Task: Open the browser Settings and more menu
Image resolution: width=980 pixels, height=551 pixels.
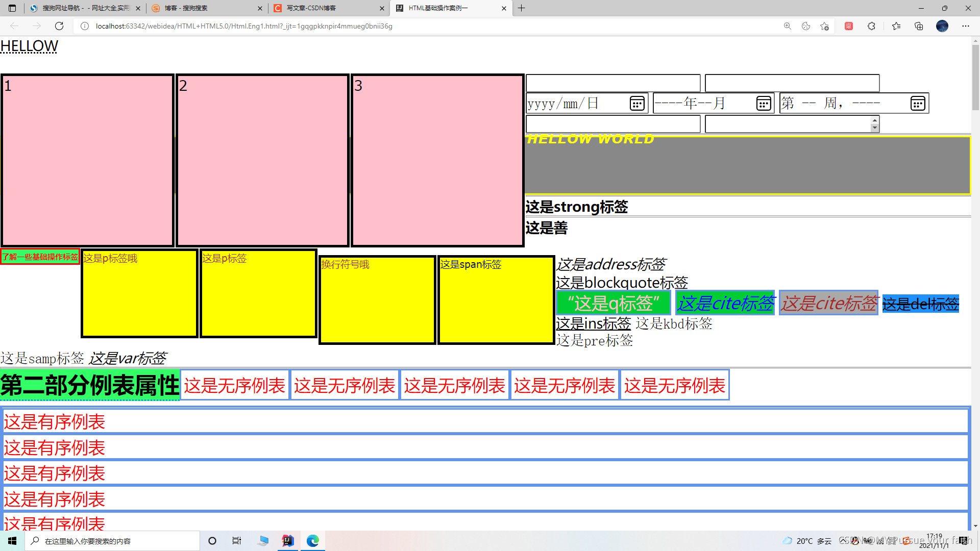Action: [x=965, y=26]
